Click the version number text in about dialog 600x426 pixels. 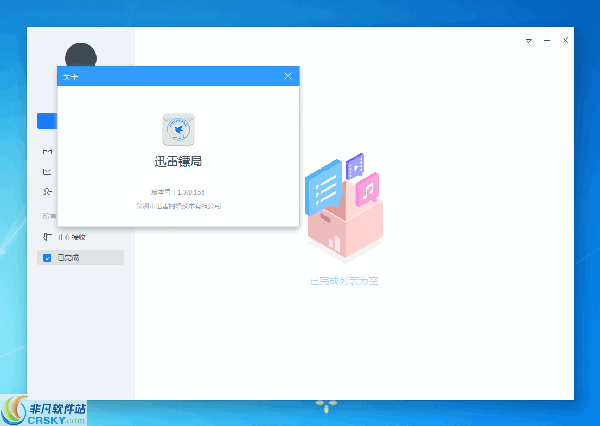[x=178, y=192]
